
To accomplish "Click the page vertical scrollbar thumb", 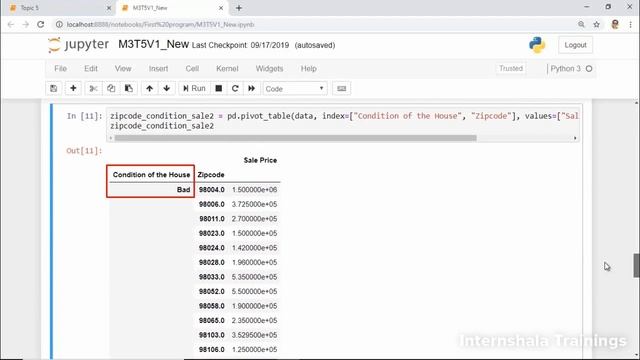I will 636,265.
